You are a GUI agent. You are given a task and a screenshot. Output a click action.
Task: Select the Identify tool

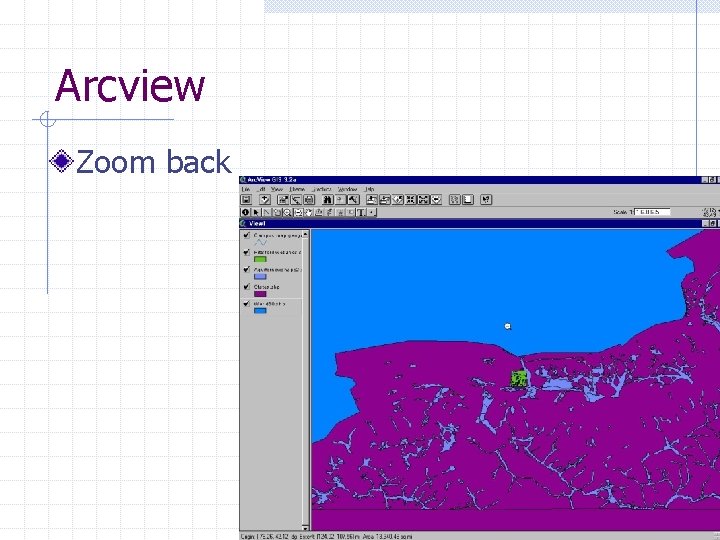click(x=245, y=212)
